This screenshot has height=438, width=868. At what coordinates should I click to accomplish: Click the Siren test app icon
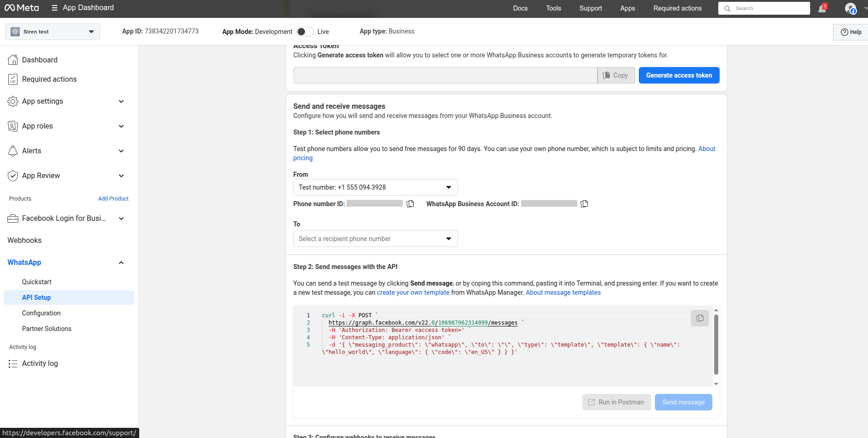[x=15, y=32]
